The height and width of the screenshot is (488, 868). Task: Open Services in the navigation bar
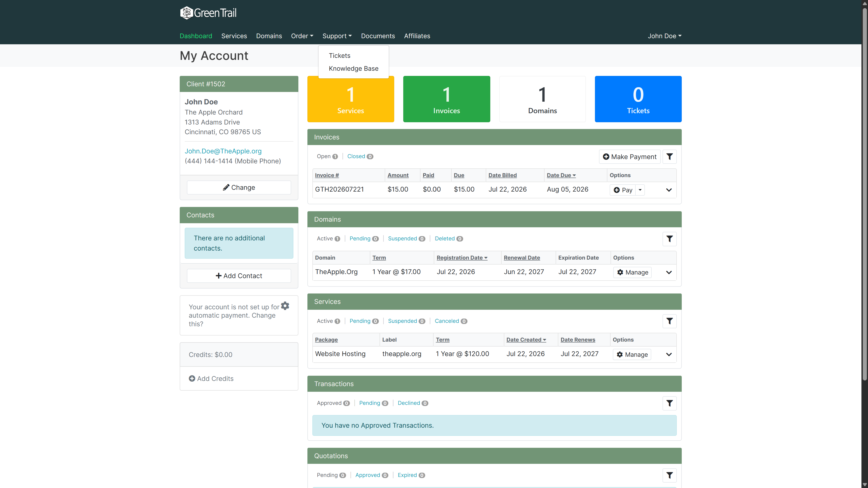tap(234, 36)
